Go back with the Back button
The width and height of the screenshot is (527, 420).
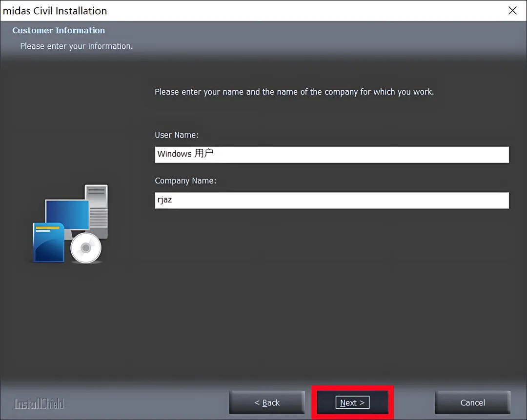tap(267, 402)
